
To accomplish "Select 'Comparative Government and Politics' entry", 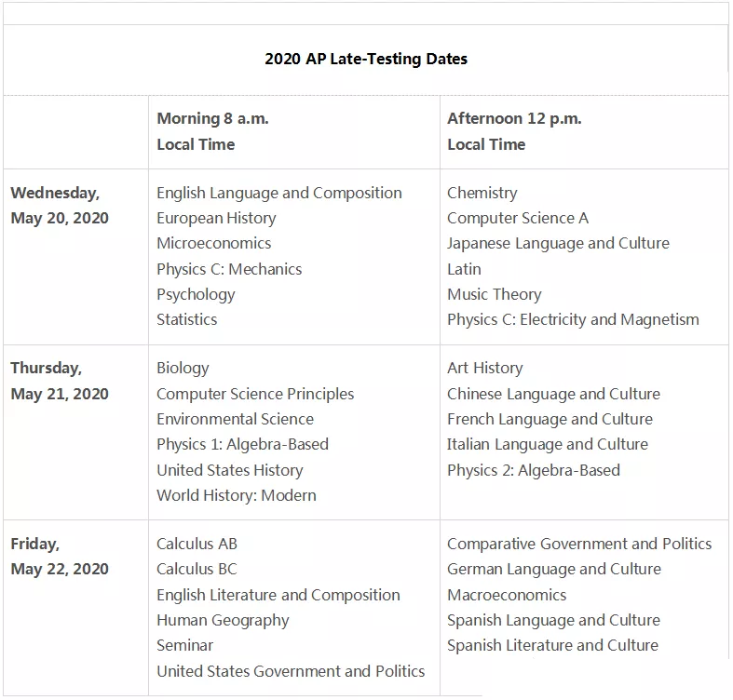I will pyautogui.click(x=579, y=544).
